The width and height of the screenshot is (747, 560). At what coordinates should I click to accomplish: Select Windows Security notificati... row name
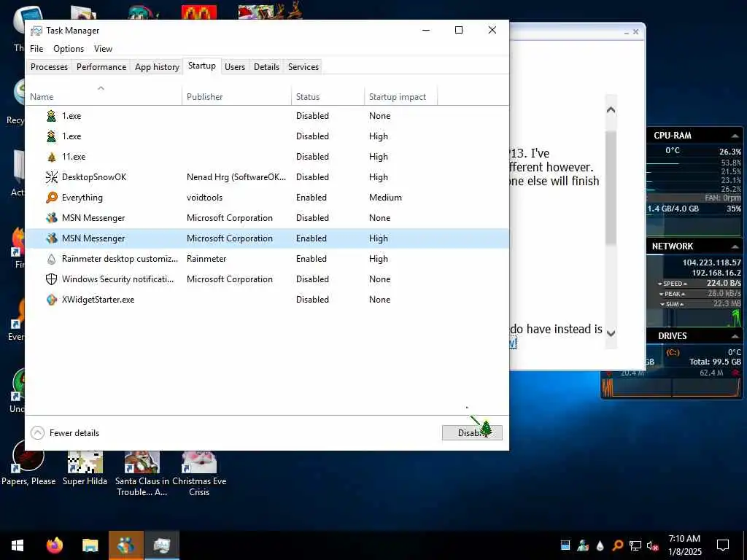tap(117, 279)
